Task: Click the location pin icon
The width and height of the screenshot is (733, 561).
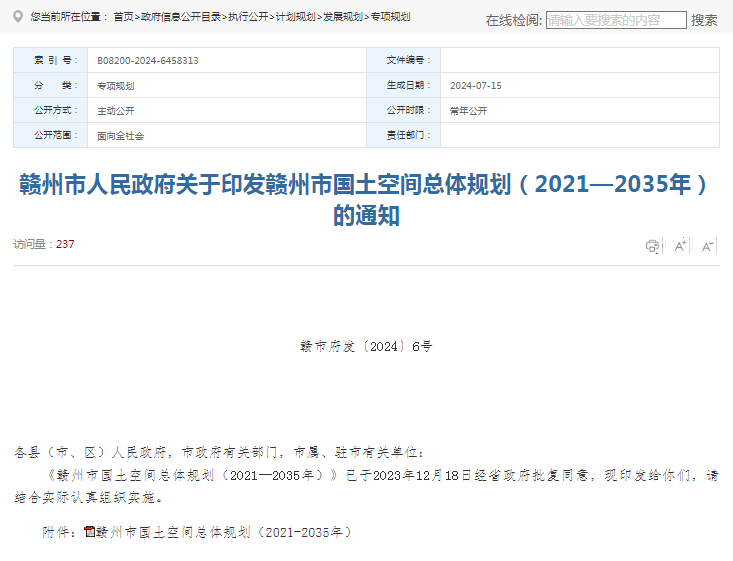Action: [x=18, y=16]
